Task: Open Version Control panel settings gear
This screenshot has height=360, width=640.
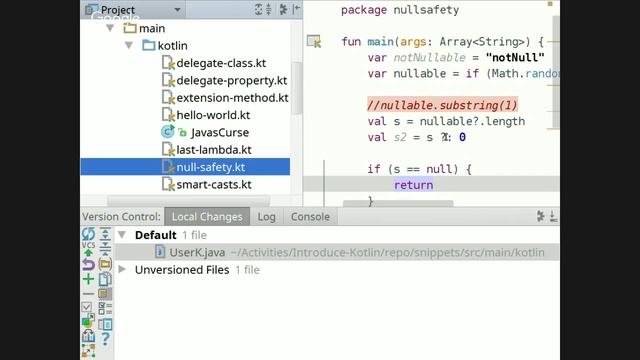Action: coord(540,216)
